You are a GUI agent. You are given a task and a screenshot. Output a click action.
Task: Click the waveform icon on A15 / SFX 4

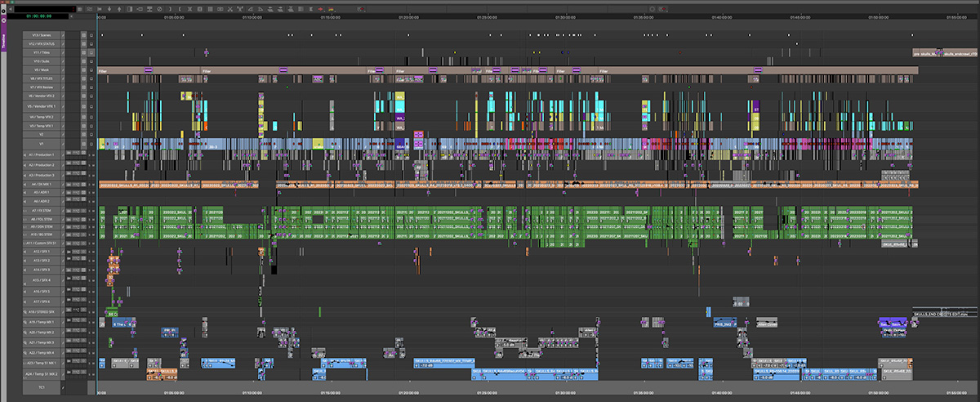76,279
